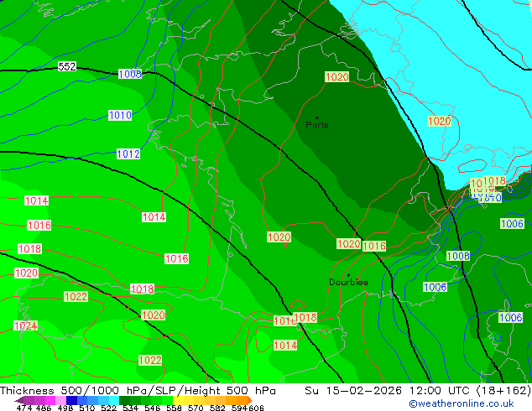The image size is (532, 411).
Task: Click the legend value 474
Action: [24, 408]
